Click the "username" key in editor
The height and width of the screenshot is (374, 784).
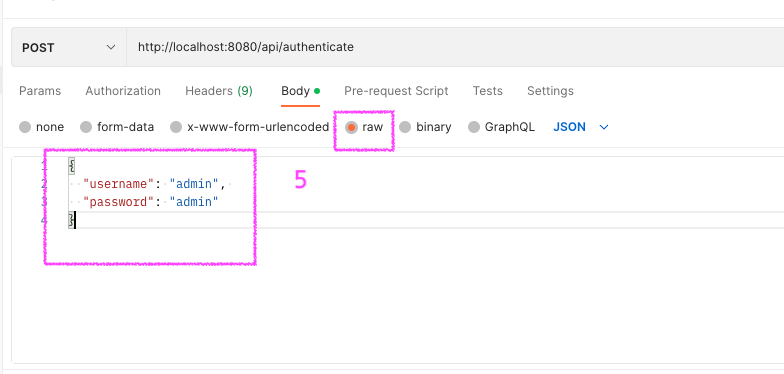(118, 184)
